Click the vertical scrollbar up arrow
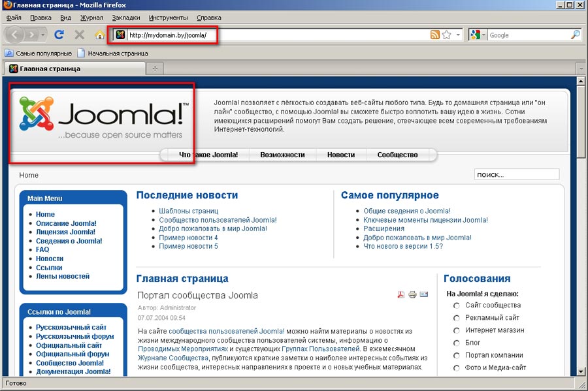 point(581,81)
